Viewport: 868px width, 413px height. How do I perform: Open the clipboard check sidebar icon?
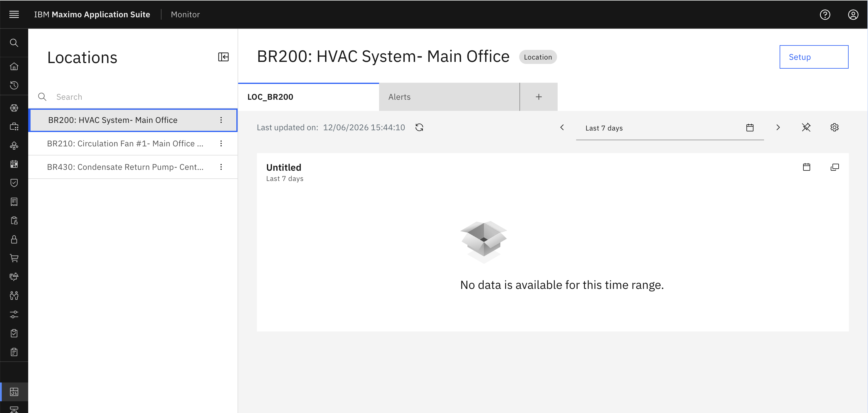pyautogui.click(x=14, y=333)
